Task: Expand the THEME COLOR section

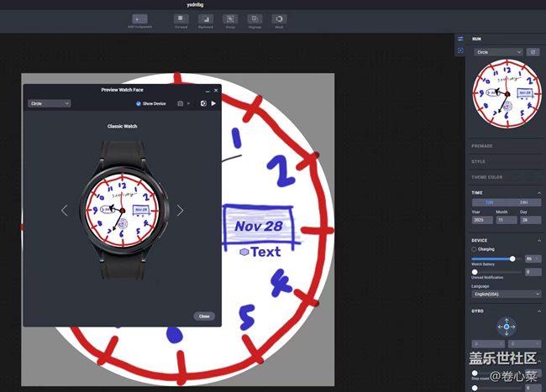Action: [506, 176]
